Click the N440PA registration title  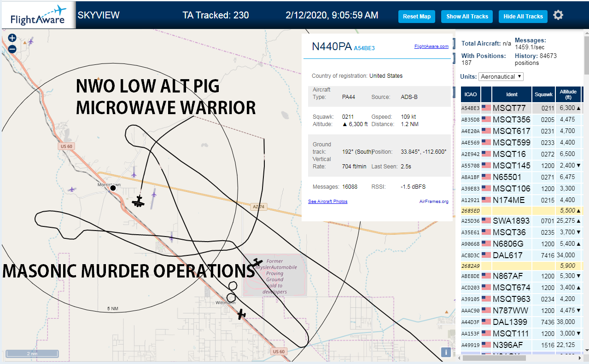click(332, 46)
